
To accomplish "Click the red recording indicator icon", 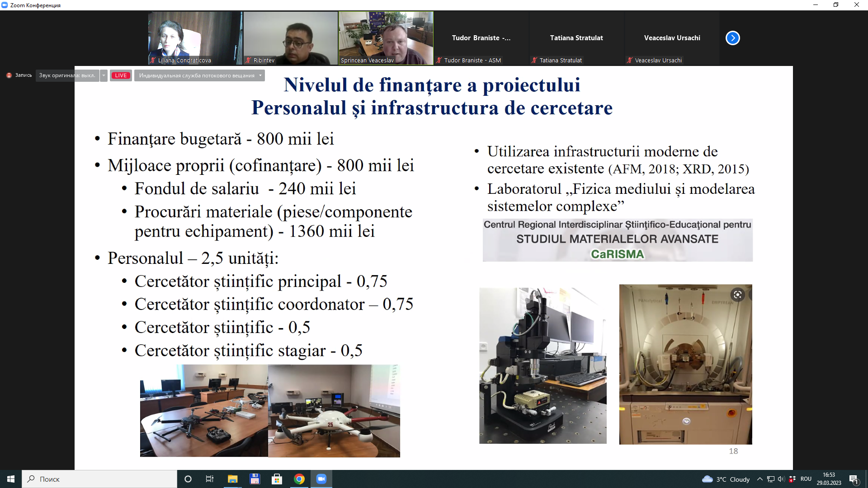I will tap(9, 75).
